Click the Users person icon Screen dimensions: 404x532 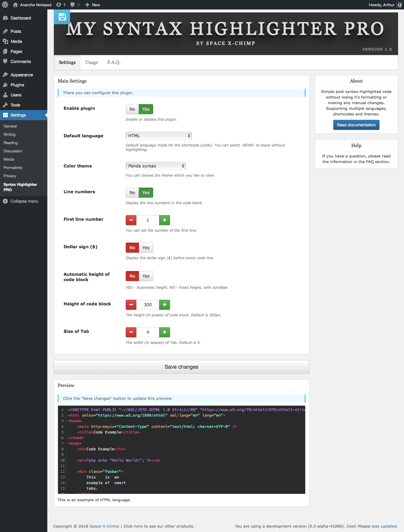[x=5, y=95]
